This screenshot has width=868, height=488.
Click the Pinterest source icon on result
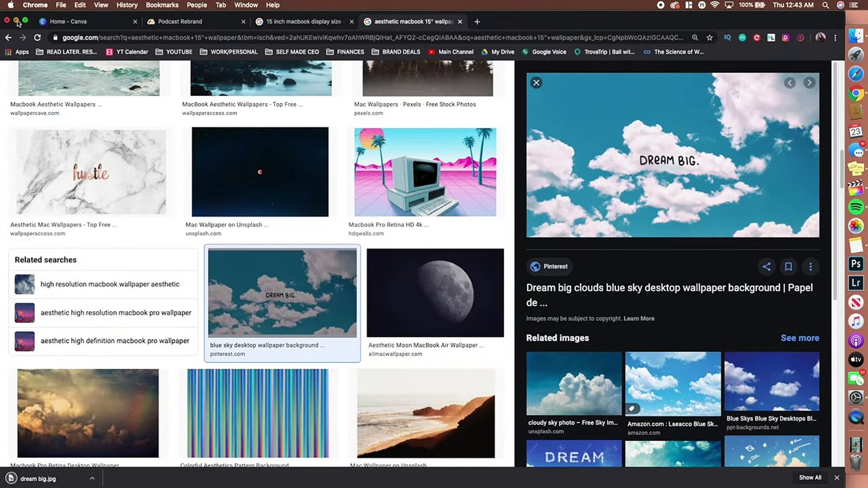(535, 266)
